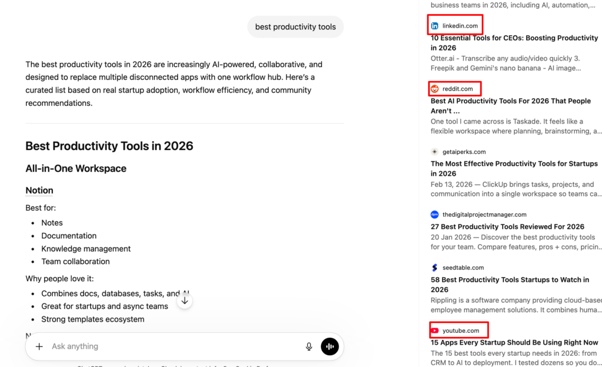The width and height of the screenshot is (602, 367).
Task: Click the intro paragraph about AI-powered tools
Action: pyautogui.click(x=174, y=84)
